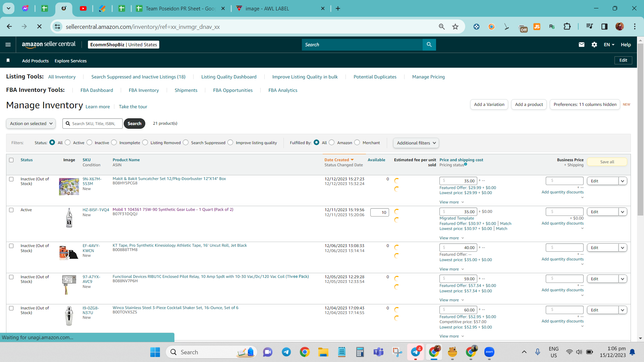Click the Pricing status info icon
Viewport: 644px width, 362px height.
466,164
